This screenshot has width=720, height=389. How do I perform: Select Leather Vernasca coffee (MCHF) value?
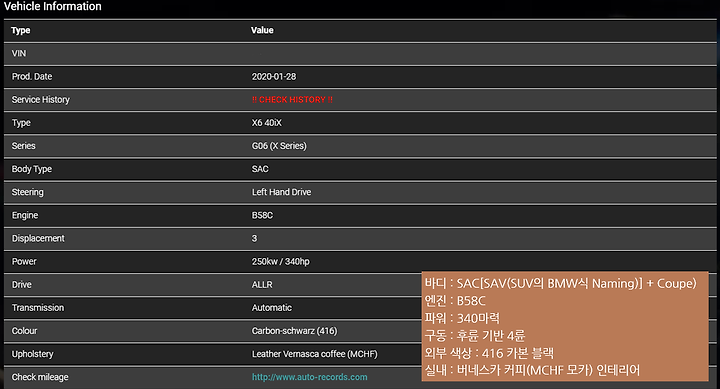(315, 354)
